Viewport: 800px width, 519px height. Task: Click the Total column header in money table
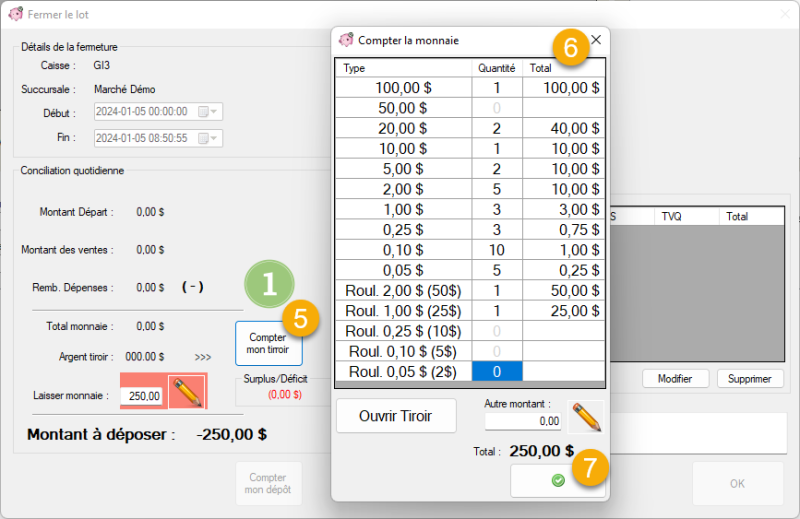click(x=564, y=68)
